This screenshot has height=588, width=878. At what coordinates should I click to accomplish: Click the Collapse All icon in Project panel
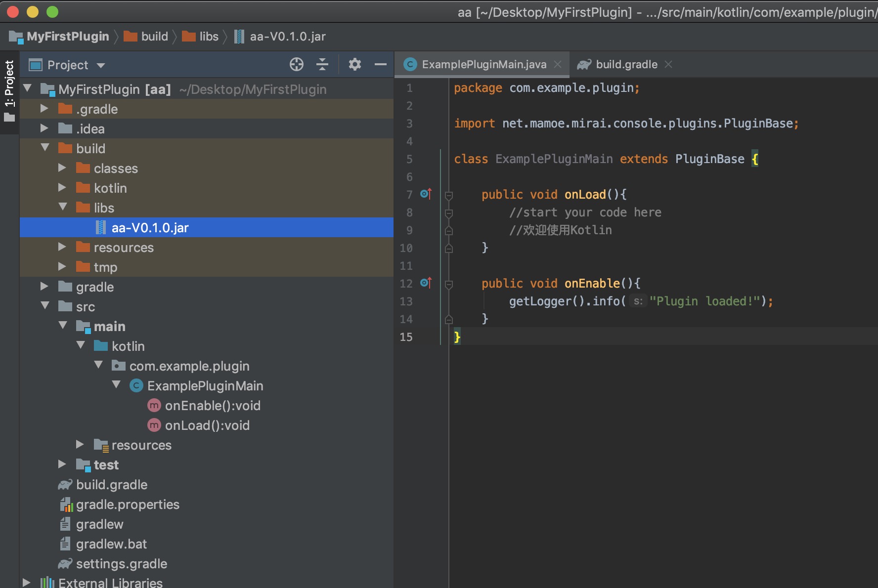322,64
